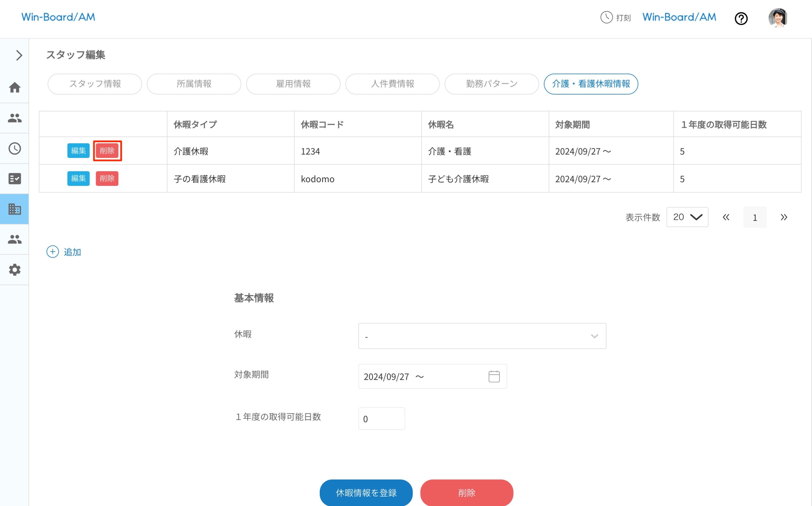
Task: Click the profile avatar in the header
Action: [778, 18]
